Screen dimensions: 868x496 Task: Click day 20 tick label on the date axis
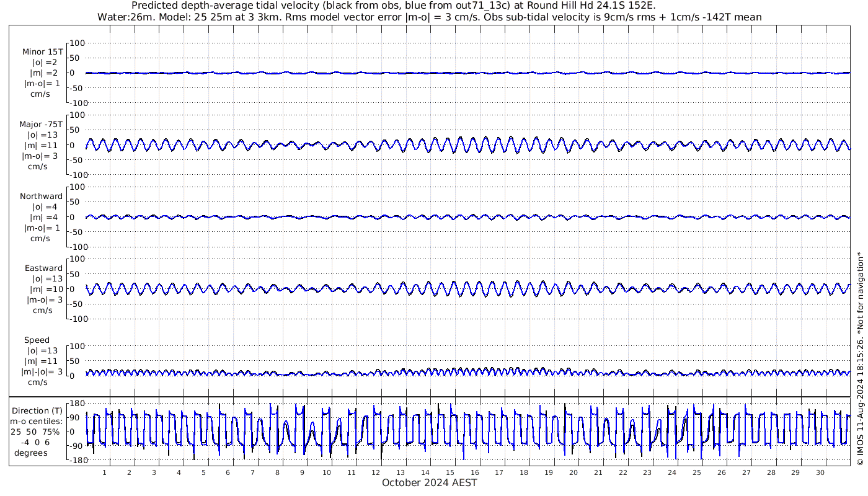pos(573,472)
